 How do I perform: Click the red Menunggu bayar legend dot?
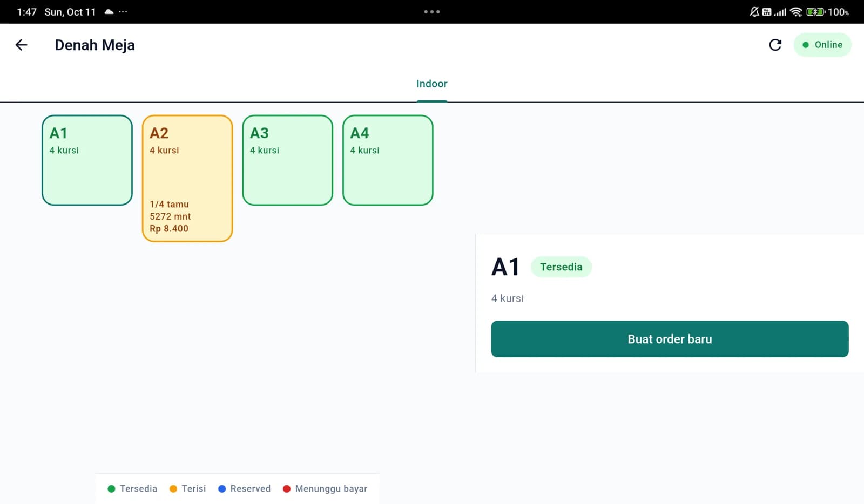[287, 489]
